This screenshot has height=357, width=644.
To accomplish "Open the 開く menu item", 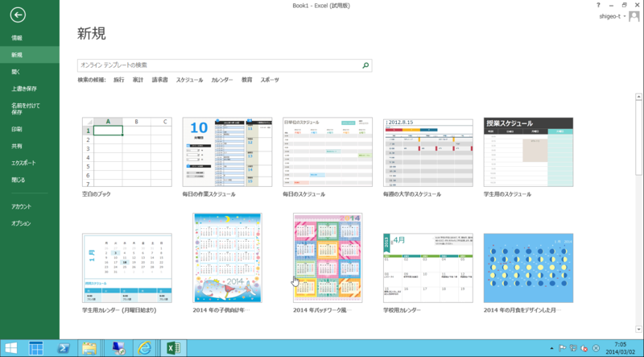I will tap(30, 72).
